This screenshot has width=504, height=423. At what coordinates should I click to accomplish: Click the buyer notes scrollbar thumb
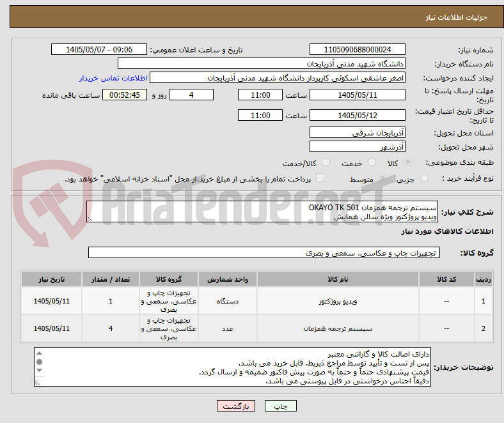click(x=39, y=362)
